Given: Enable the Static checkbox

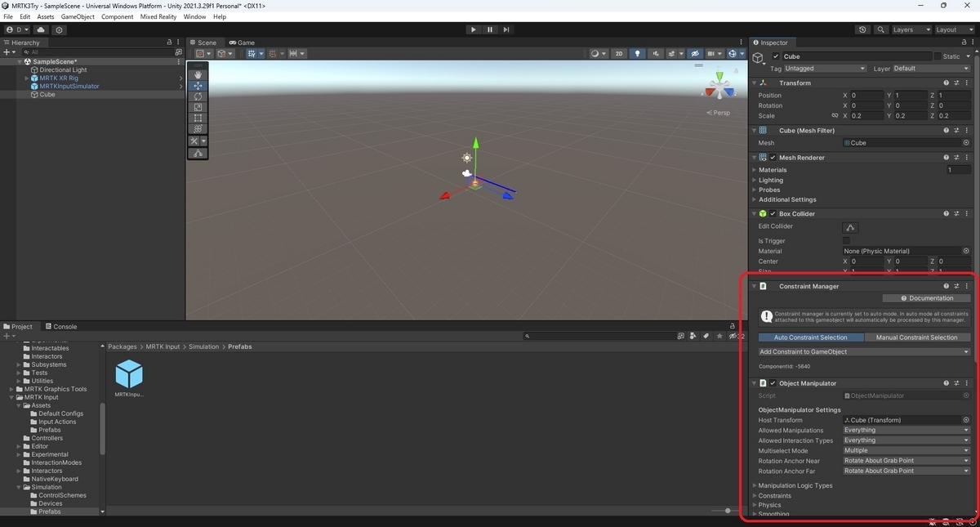Looking at the screenshot, I should tap(938, 56).
